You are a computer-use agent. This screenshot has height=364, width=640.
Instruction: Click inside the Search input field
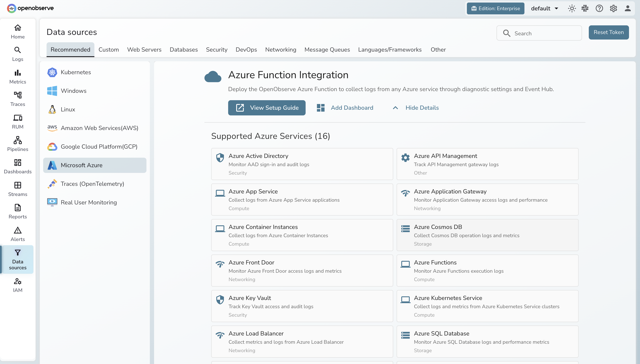(x=539, y=33)
